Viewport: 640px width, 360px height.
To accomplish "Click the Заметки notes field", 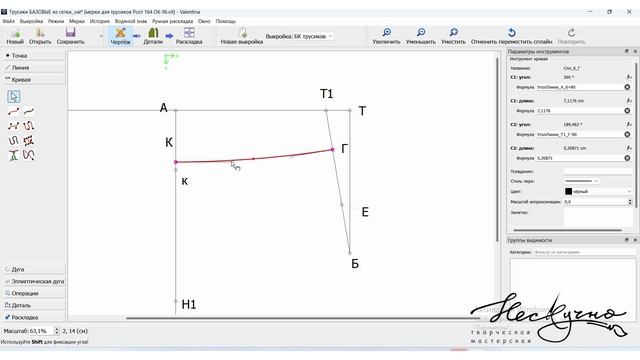I will click(x=598, y=217).
